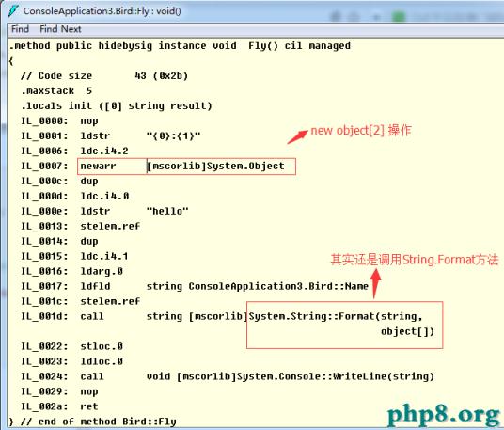The image size is (504, 430).
Task: Click the ldfld ConsoleApplication3.Bird::Name line
Action: click(x=195, y=286)
